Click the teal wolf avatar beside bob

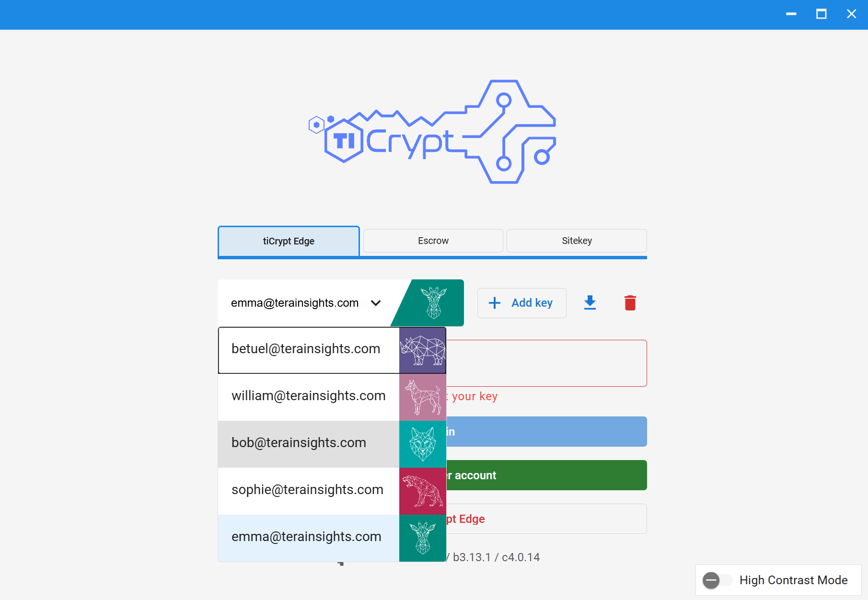pyautogui.click(x=422, y=444)
